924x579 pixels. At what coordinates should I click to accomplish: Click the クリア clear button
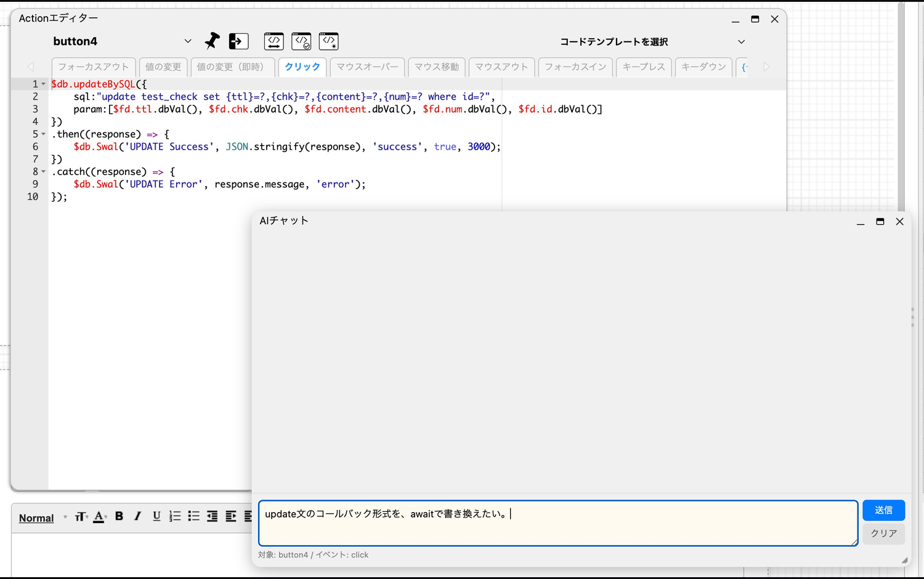point(883,533)
